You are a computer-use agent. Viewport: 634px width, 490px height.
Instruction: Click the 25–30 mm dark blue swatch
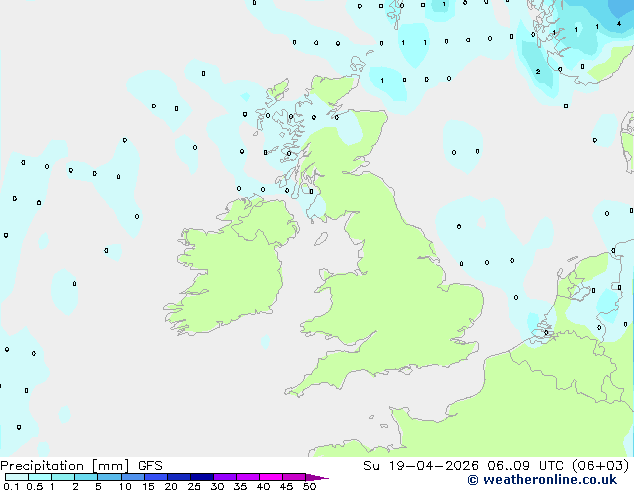(201, 477)
